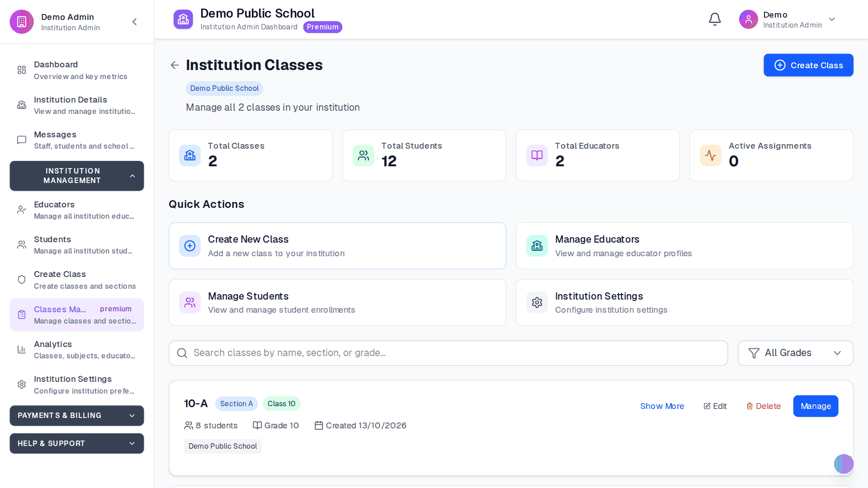
Task: Open Dashboard in the sidebar
Action: tap(77, 70)
